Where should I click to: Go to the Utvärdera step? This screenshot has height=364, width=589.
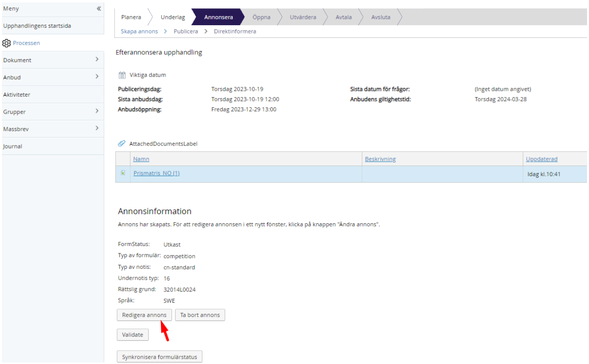coord(303,17)
